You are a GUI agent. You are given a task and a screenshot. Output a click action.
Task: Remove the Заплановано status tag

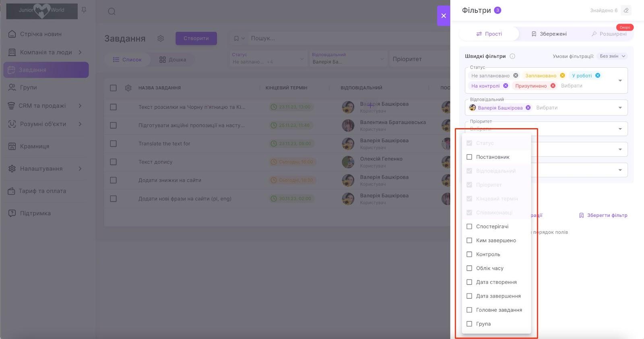pyautogui.click(x=562, y=75)
